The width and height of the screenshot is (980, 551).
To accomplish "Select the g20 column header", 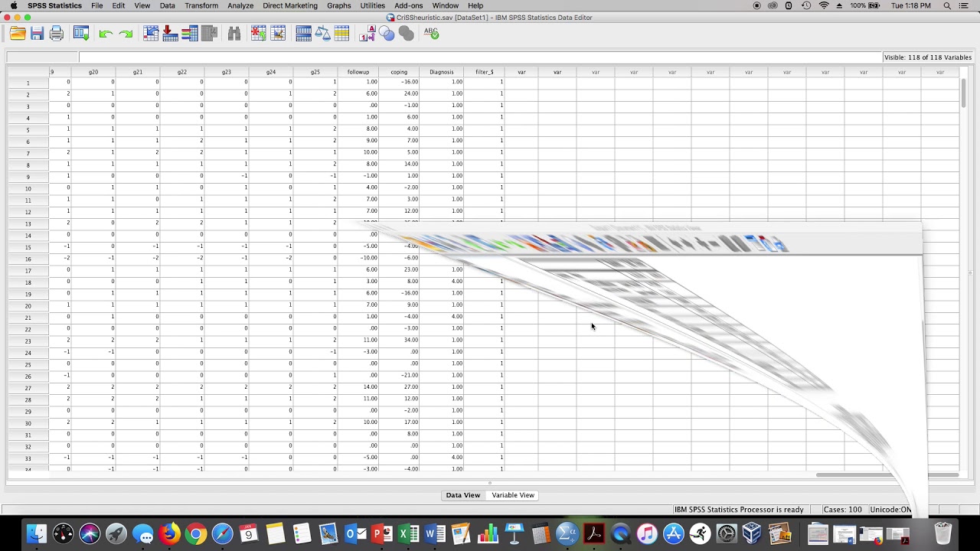I will click(x=93, y=72).
